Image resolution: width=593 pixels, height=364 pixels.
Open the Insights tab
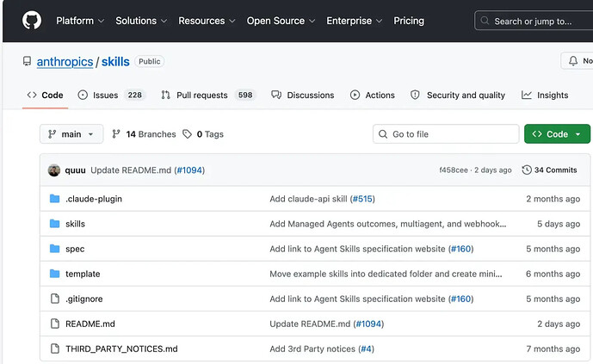click(x=545, y=96)
